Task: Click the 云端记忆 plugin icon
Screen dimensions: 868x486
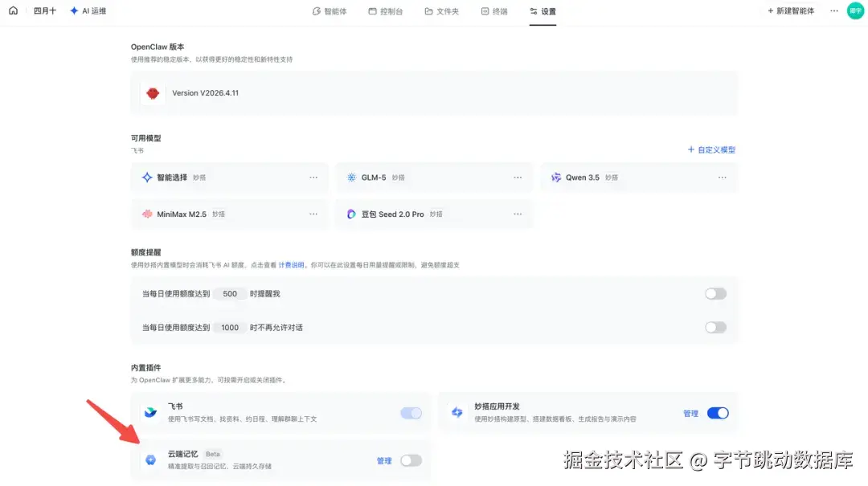Action: (150, 460)
